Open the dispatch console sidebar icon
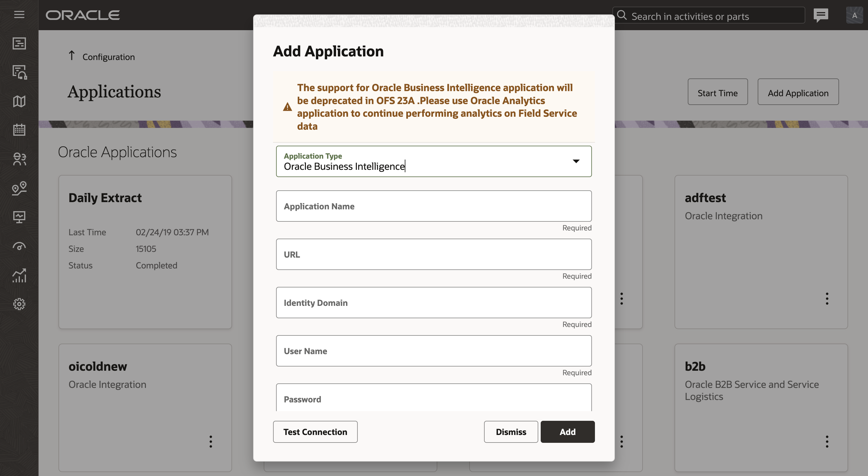Screen dimensions: 868x476 coord(19,43)
